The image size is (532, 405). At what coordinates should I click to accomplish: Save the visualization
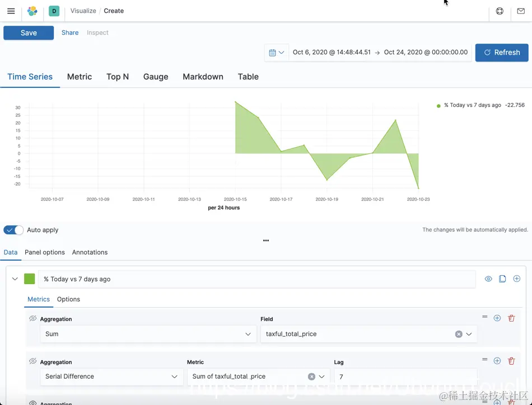(29, 33)
